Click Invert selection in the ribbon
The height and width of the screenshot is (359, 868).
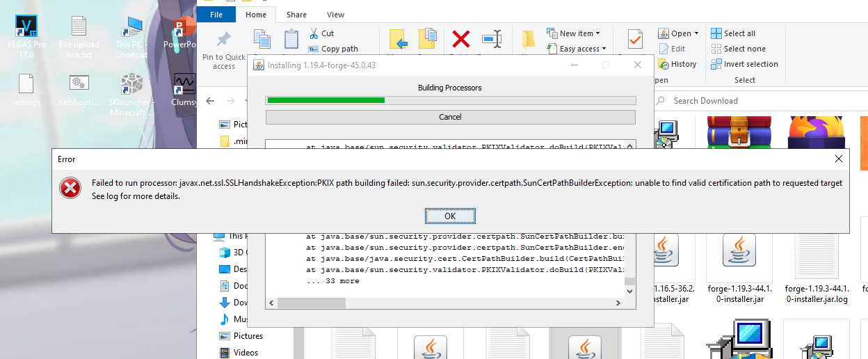(744, 64)
